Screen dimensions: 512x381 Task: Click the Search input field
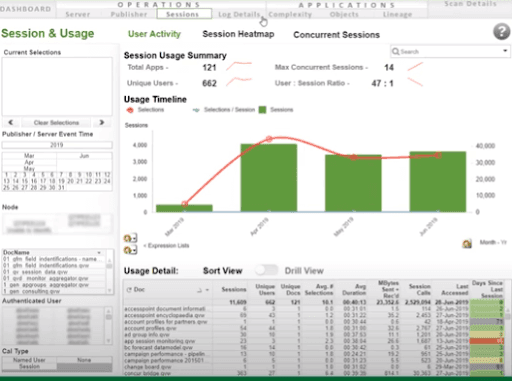450,52
